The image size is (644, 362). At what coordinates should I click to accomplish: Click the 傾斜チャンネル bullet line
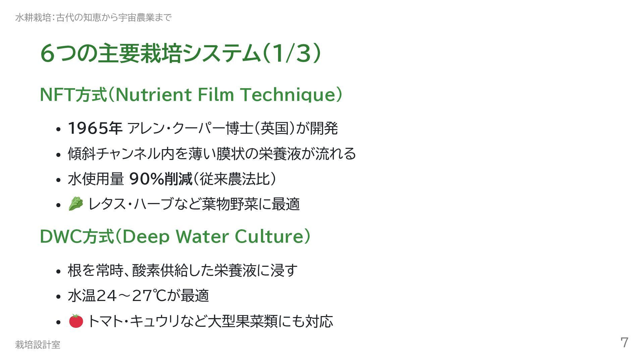point(212,154)
